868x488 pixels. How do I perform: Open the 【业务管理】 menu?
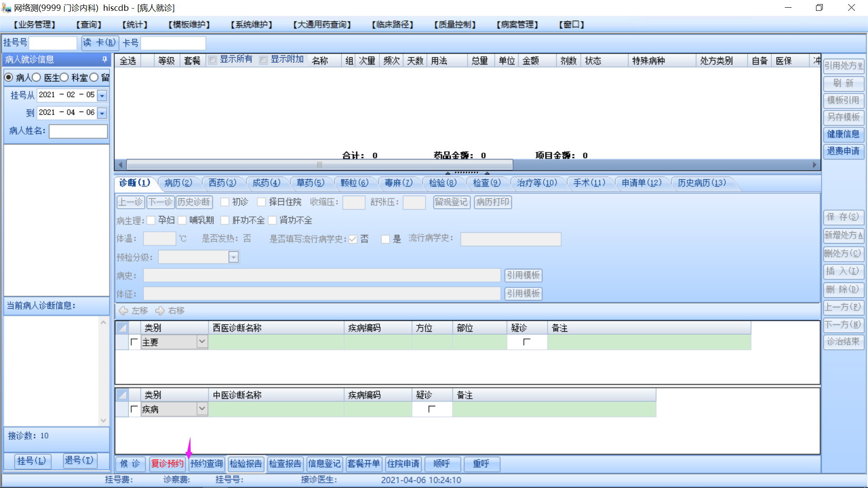point(34,24)
